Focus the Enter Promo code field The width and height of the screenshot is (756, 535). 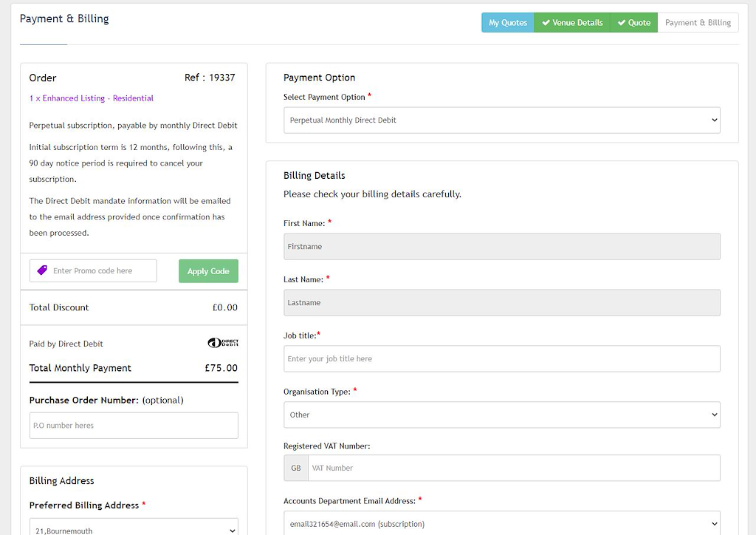(x=93, y=270)
